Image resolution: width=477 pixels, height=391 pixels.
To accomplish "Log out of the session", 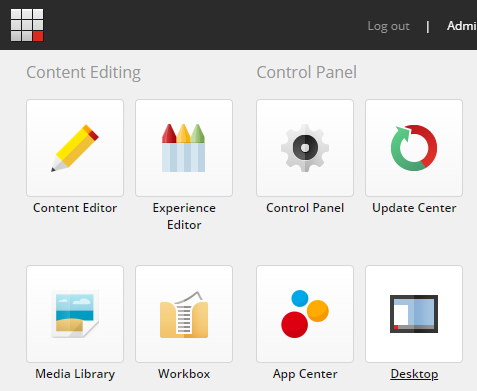I will pos(388,26).
